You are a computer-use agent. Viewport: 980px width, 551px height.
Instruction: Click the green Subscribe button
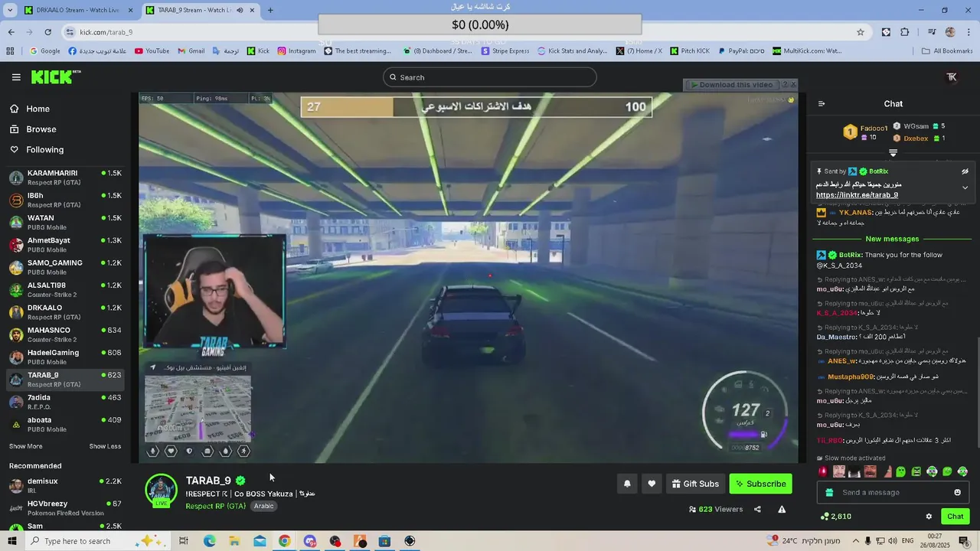click(760, 484)
